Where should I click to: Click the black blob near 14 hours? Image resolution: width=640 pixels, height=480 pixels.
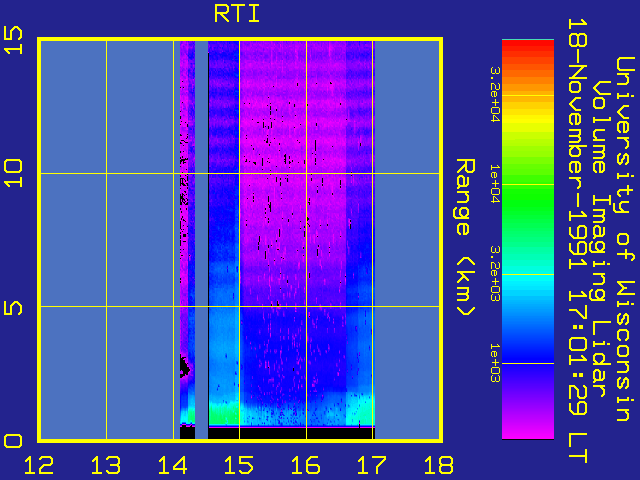click(x=184, y=366)
